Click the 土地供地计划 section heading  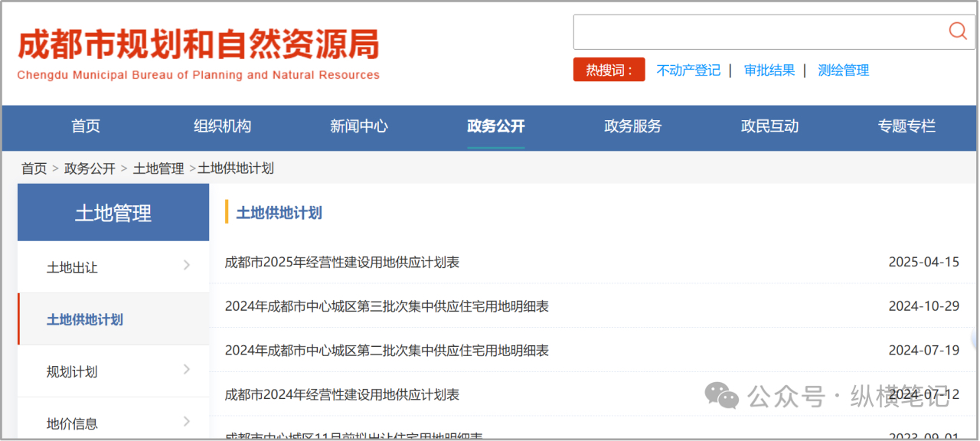[279, 213]
